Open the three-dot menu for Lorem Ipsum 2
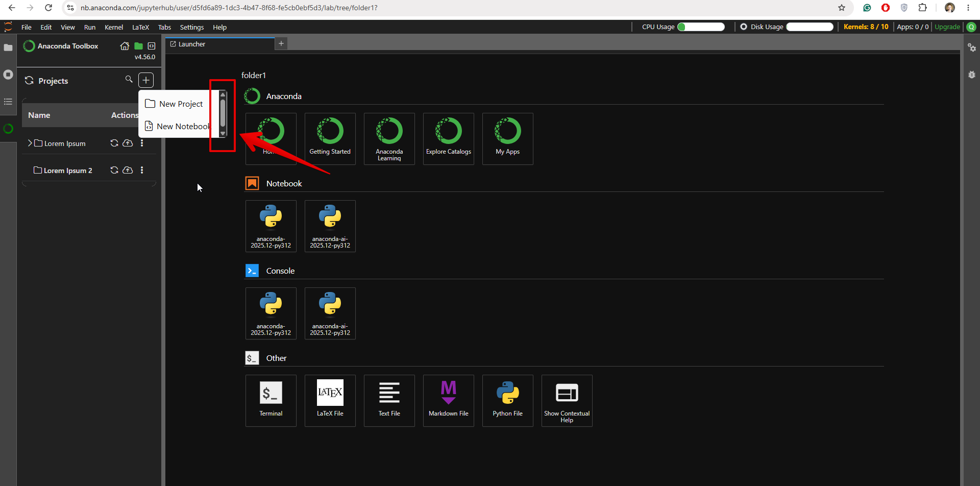This screenshot has height=486, width=980. (142, 170)
